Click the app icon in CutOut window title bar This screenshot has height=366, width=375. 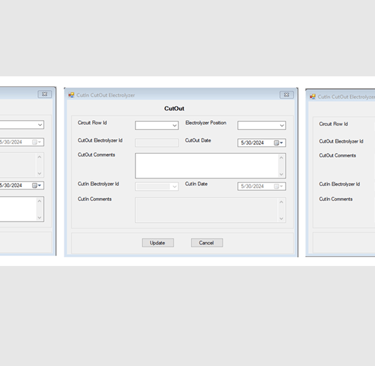[x=71, y=95]
